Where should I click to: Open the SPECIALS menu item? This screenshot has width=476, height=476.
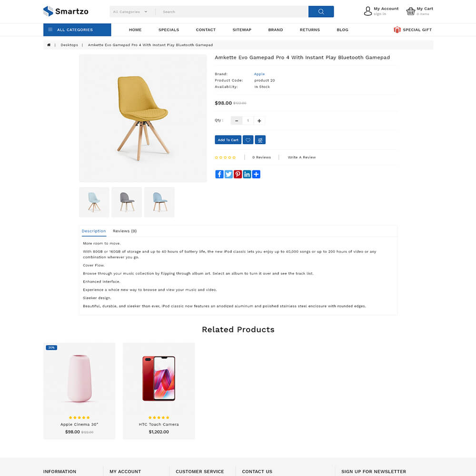point(169,30)
